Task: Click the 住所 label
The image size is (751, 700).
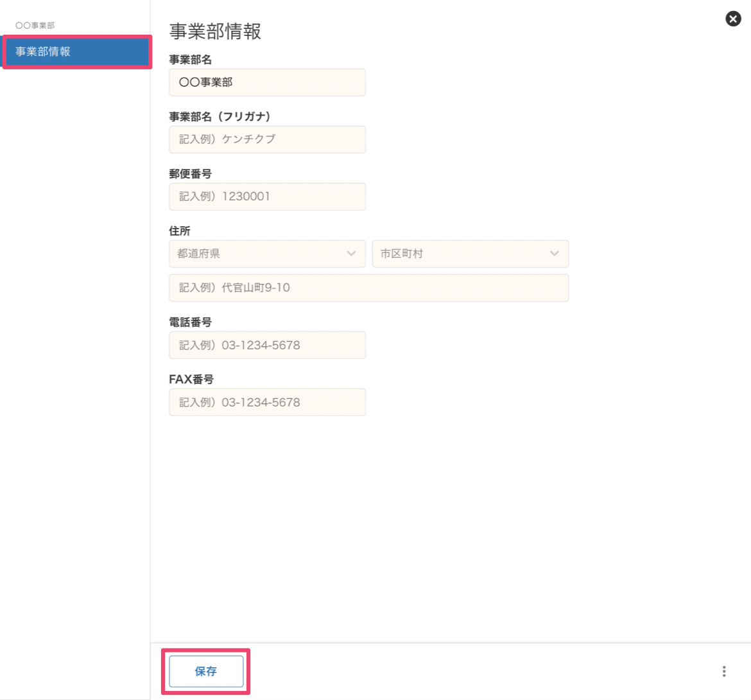Action: [180, 231]
